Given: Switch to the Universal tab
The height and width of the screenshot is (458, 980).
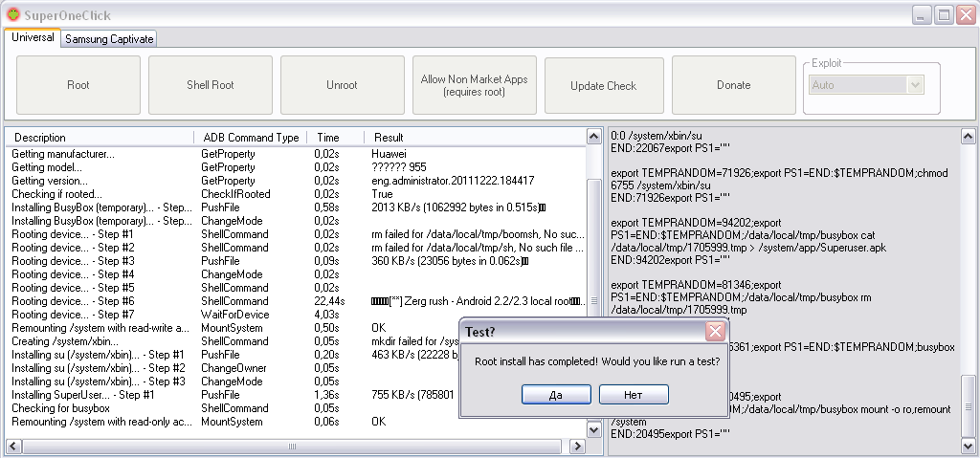Looking at the screenshot, I should click(33, 37).
